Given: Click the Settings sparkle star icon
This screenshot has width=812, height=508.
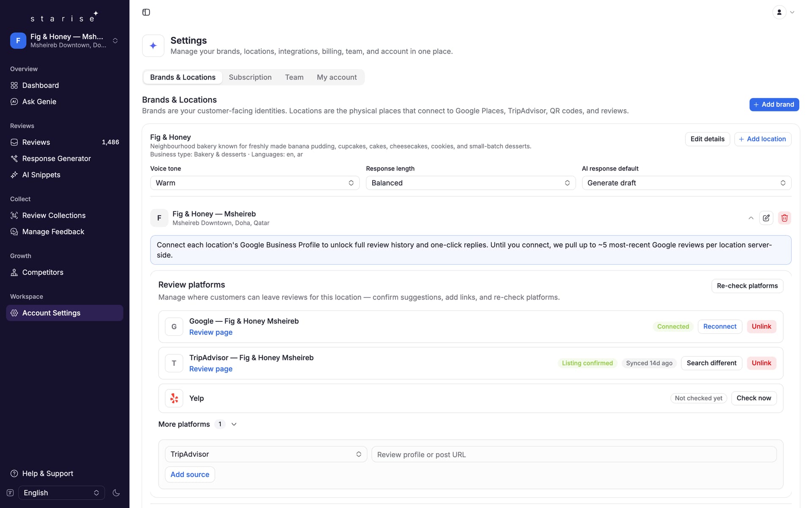Looking at the screenshot, I should (x=153, y=46).
